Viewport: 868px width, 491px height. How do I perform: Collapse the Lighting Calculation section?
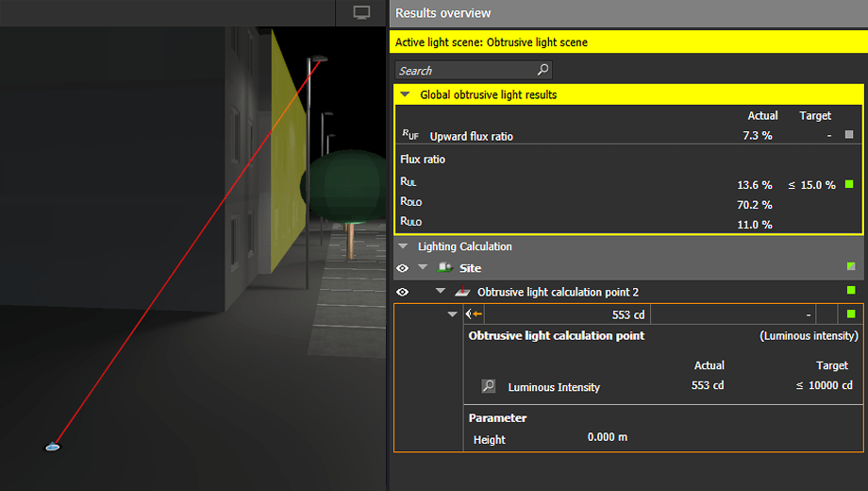coord(404,246)
